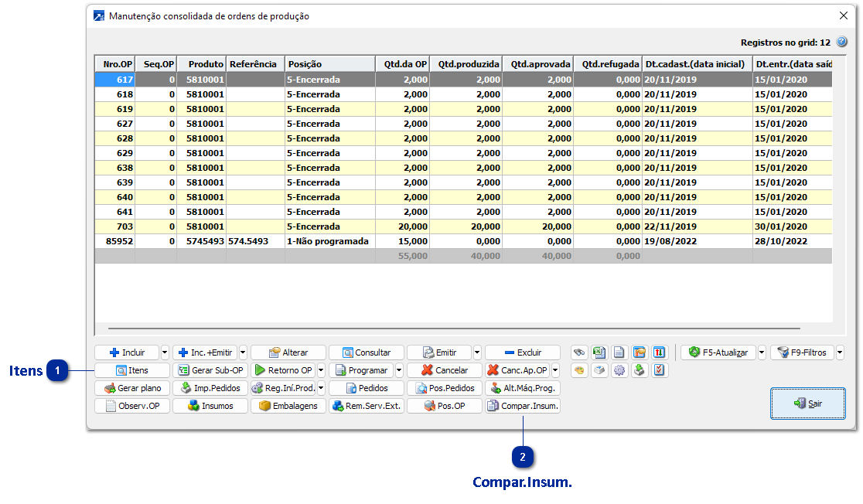Click the red-green sort arrows icon

point(659,352)
